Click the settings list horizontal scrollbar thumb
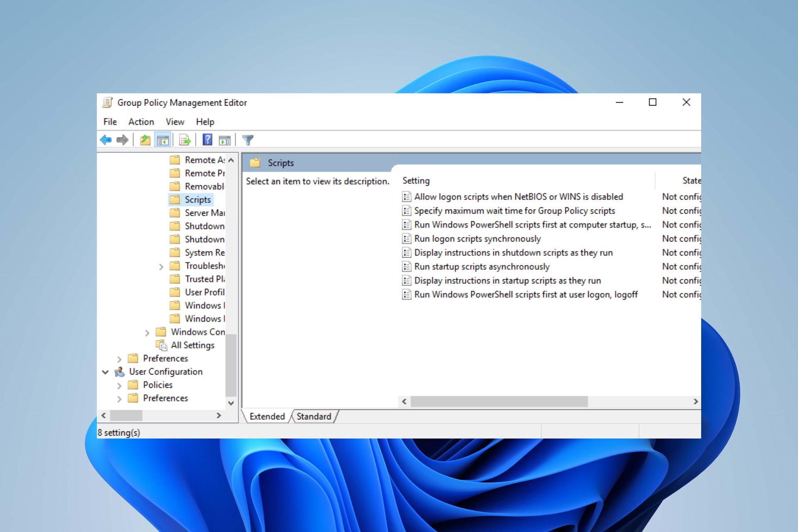The width and height of the screenshot is (798, 532). [x=499, y=401]
